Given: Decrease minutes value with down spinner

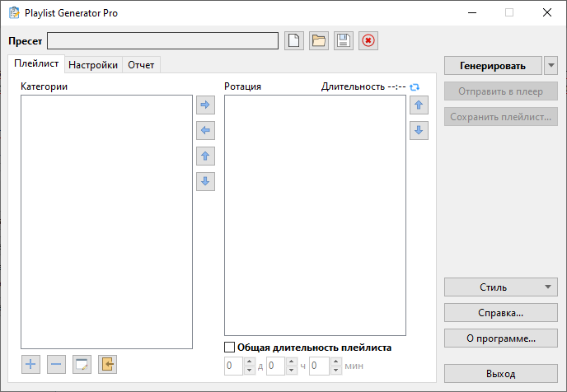Looking at the screenshot, I should 336,371.
